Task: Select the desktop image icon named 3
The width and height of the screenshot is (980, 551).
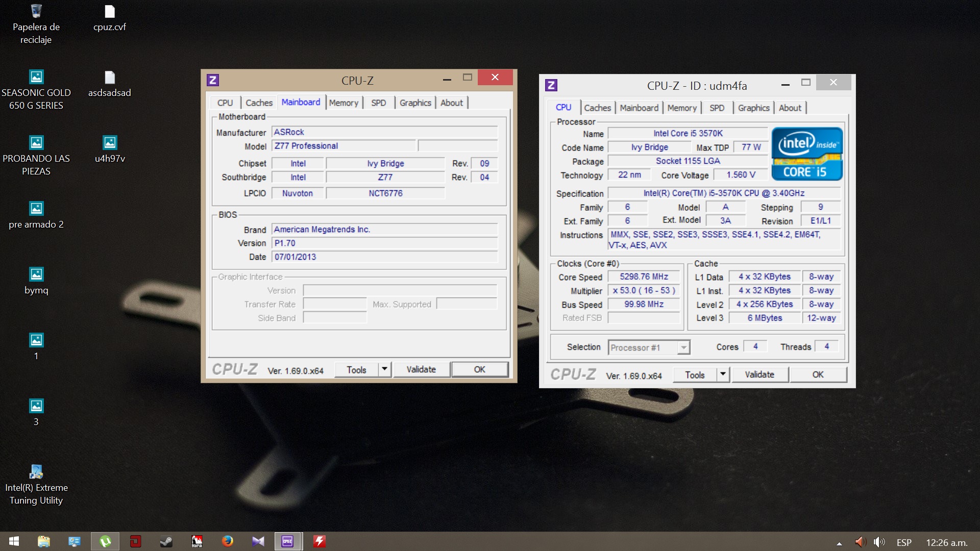Action: [36, 413]
